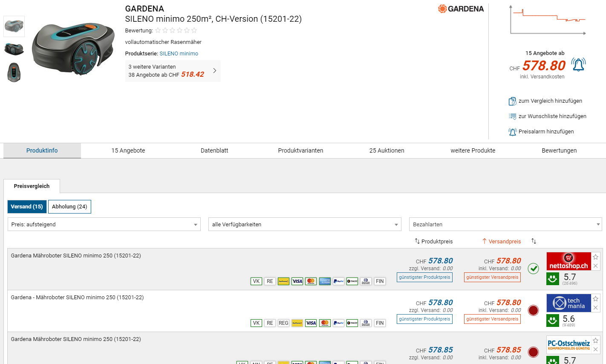
Task: Expand the '3 weitere Varianten' box
Action: (x=173, y=71)
